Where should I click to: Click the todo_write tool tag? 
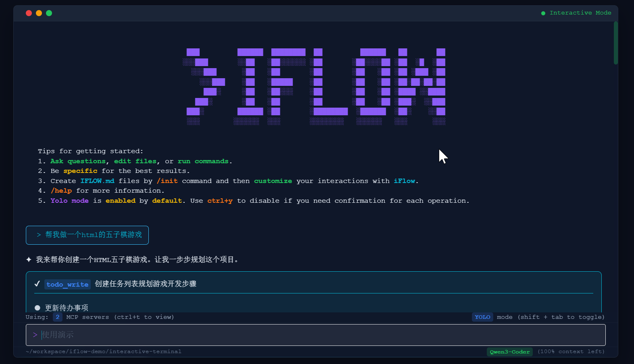click(x=67, y=284)
